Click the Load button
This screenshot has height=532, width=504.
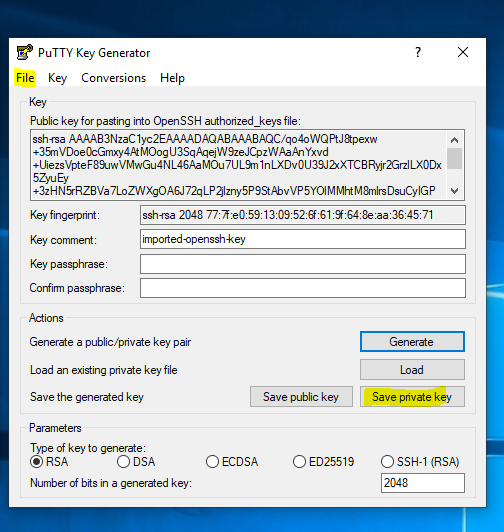[x=412, y=369]
